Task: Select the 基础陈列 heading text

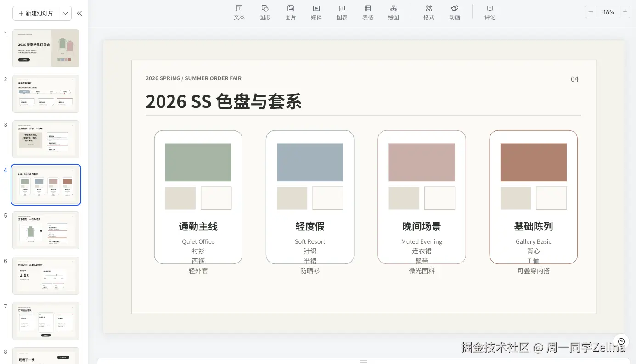Action: pyautogui.click(x=534, y=226)
